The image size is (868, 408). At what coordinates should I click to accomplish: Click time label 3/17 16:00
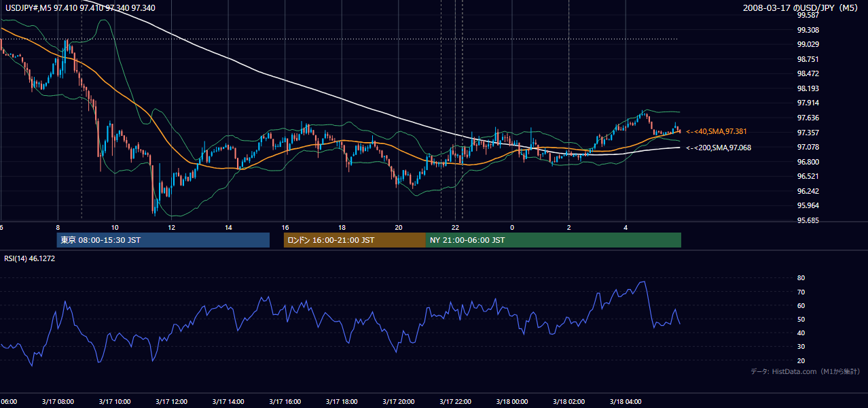[285, 402]
